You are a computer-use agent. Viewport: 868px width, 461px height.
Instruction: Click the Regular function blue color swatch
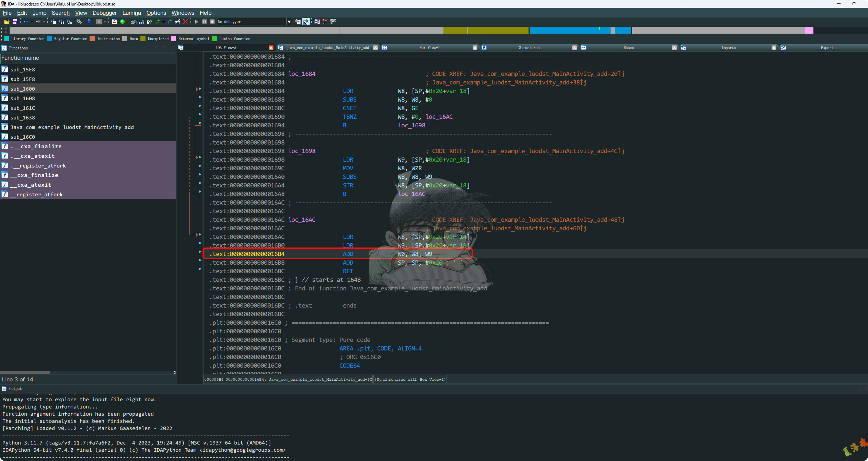49,39
